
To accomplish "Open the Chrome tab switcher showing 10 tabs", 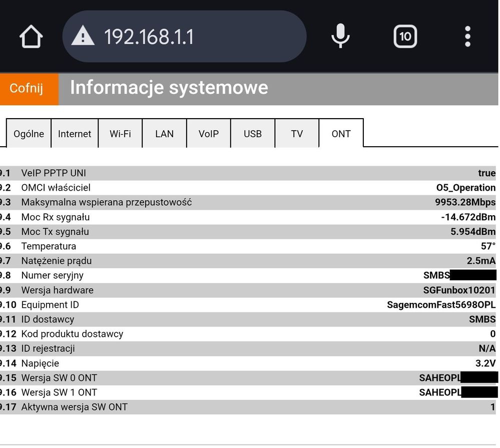I will click(405, 36).
